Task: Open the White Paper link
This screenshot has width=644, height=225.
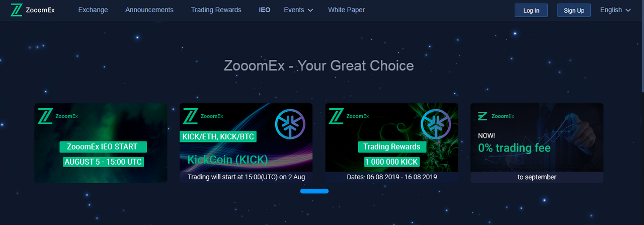Action: [x=347, y=10]
